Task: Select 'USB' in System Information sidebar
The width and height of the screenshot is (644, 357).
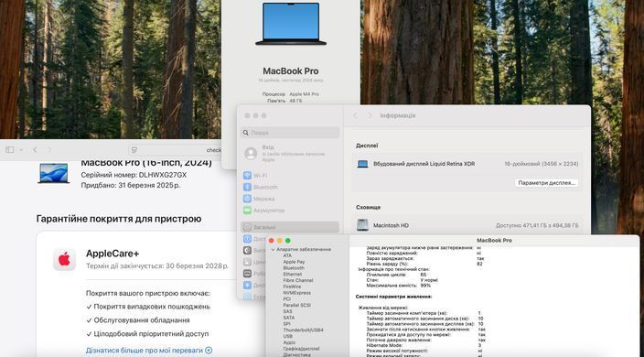Action: (x=288, y=336)
